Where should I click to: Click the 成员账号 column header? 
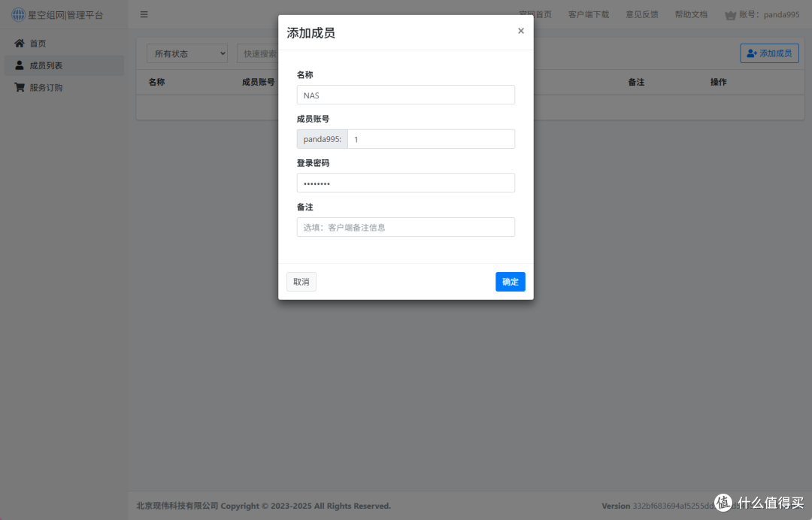coord(259,82)
